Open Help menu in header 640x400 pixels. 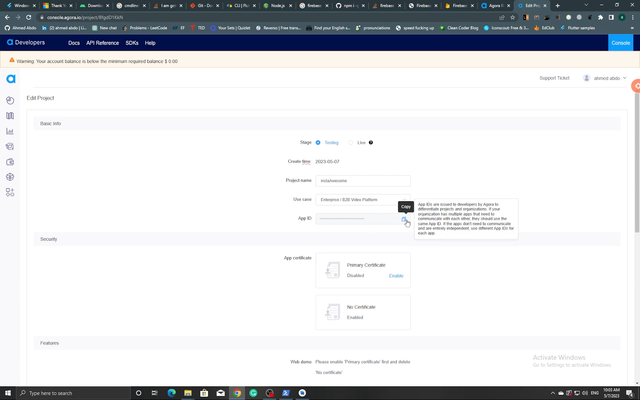click(150, 43)
